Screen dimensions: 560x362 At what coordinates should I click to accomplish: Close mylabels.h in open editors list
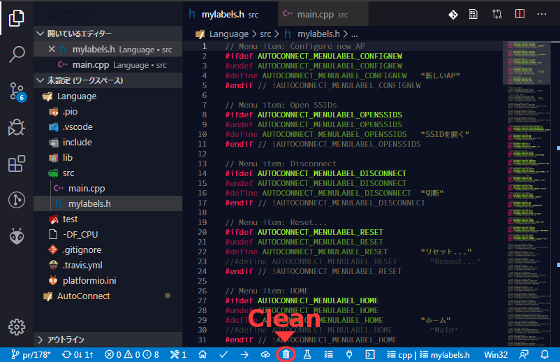click(52, 49)
